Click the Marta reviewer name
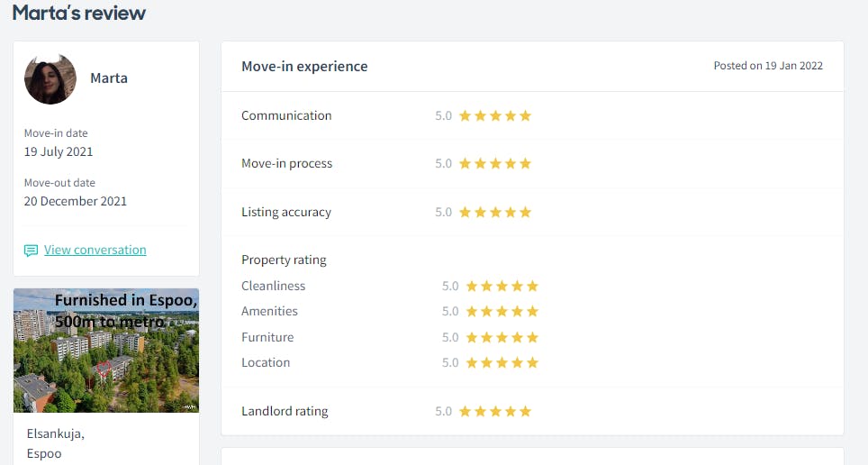 (x=109, y=78)
